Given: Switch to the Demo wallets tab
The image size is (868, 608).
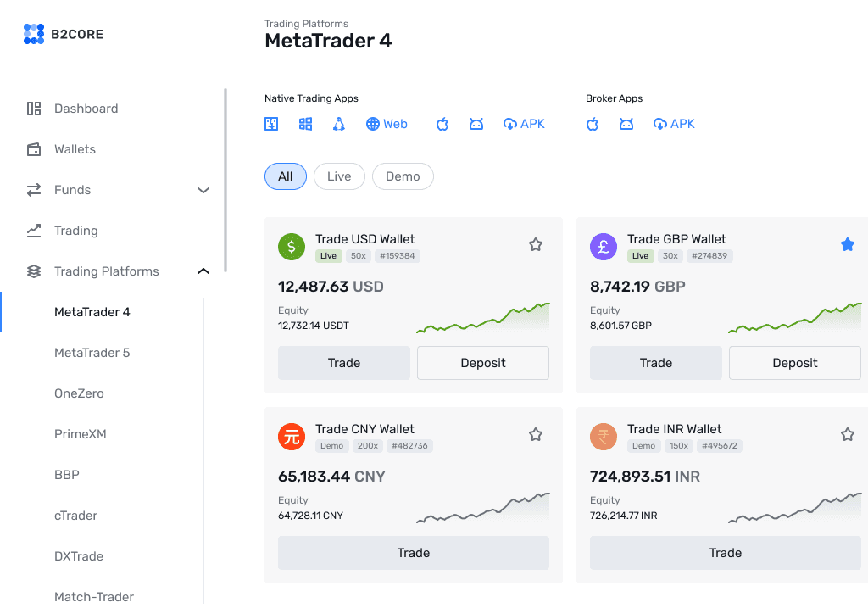Looking at the screenshot, I should pyautogui.click(x=403, y=176).
